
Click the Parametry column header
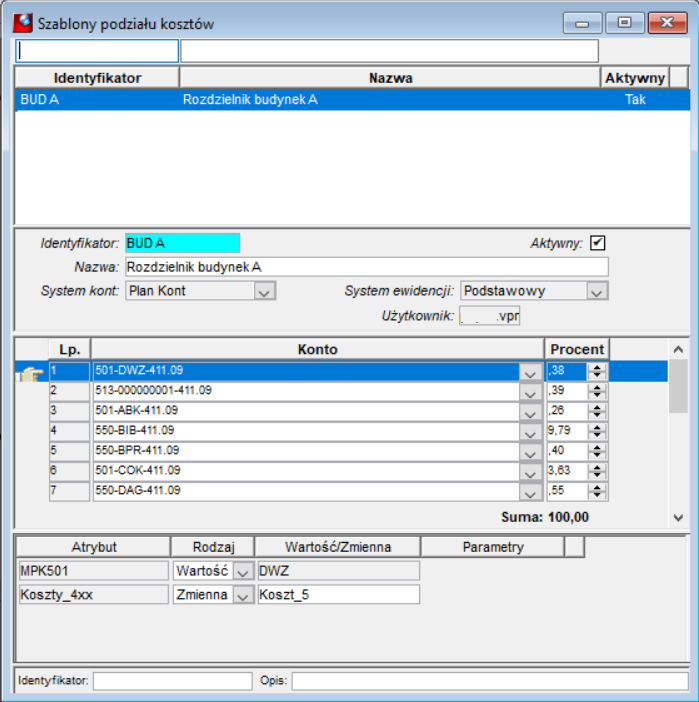pyautogui.click(x=493, y=547)
